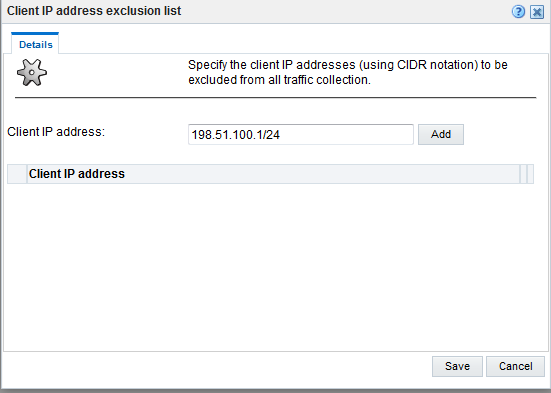
Task: Close the exclusion list dialog with X icon
Action: [537, 12]
